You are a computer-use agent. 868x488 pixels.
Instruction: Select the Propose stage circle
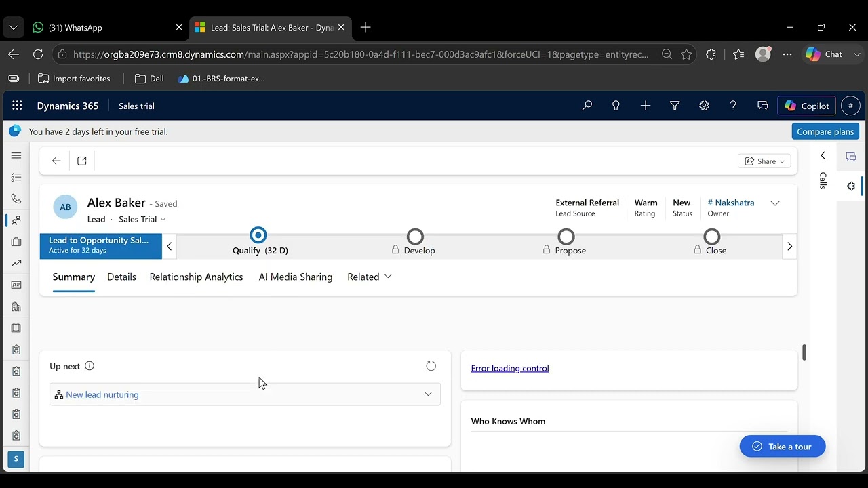(x=566, y=237)
